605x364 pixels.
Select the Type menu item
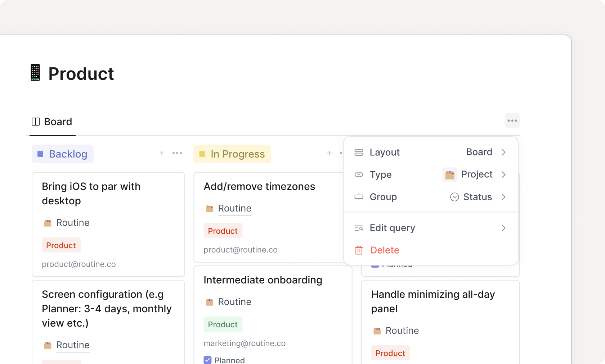[431, 175]
